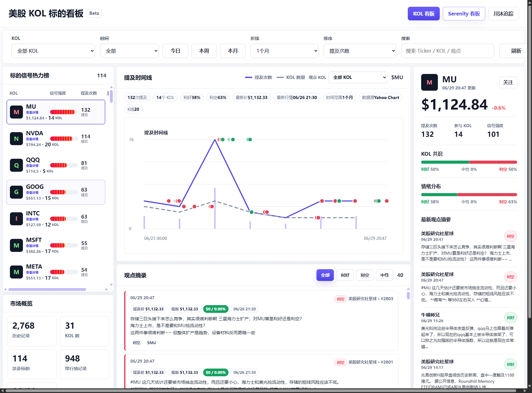Click the 利好 badge on the 06/29 14:17 summary
Screen dimensions: 532x393
[511, 364]
